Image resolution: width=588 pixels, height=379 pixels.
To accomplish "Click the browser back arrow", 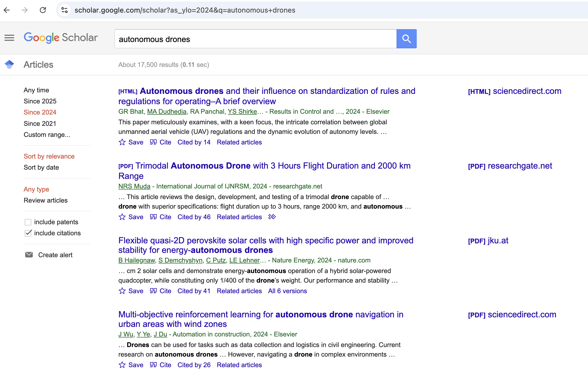I will [7, 10].
